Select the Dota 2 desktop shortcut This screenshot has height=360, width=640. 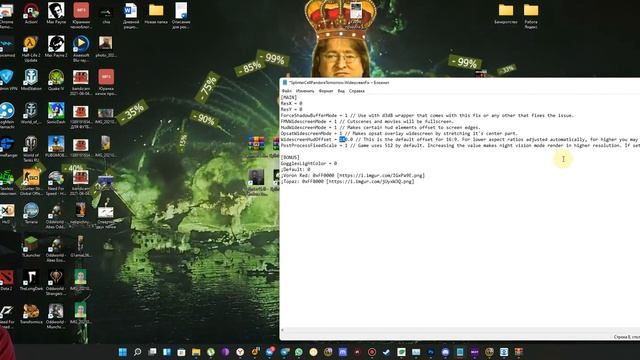[x=6, y=280]
